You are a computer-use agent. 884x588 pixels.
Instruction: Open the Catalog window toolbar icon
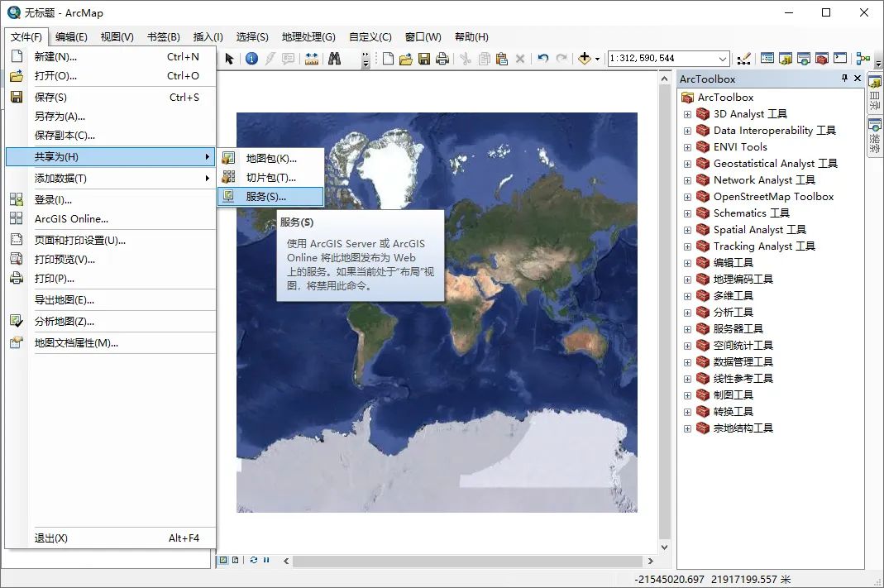click(786, 58)
